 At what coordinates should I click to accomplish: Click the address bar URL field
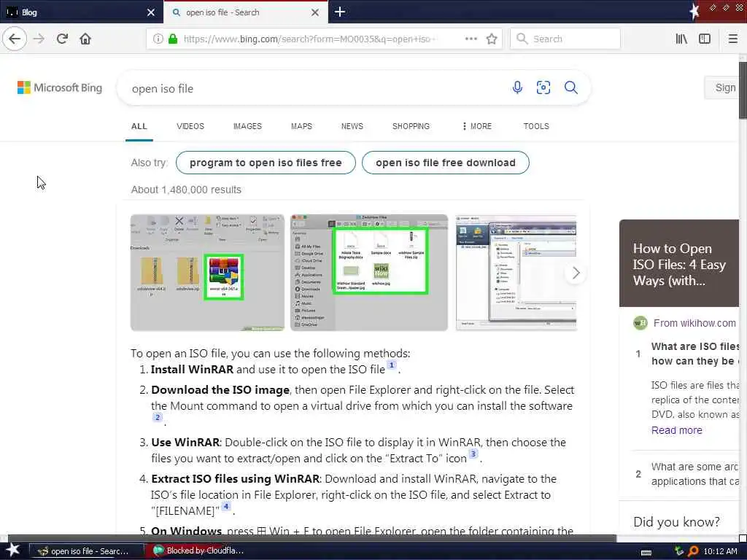click(x=309, y=39)
